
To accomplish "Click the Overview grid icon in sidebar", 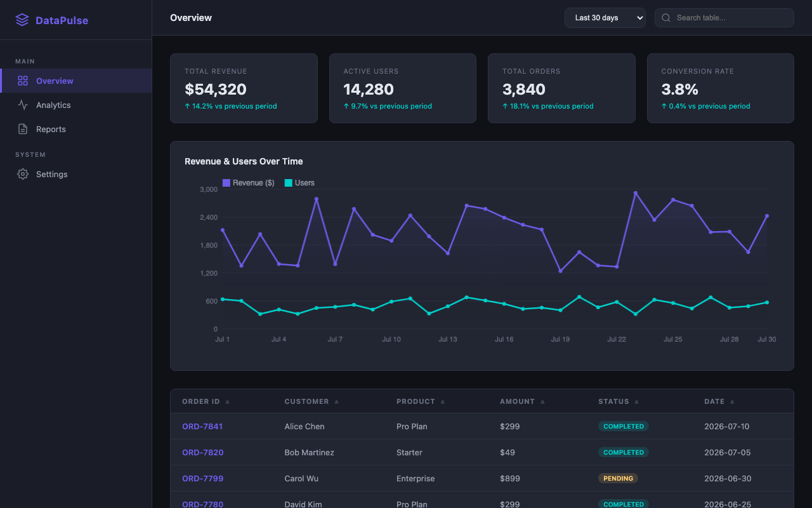I will tap(23, 81).
